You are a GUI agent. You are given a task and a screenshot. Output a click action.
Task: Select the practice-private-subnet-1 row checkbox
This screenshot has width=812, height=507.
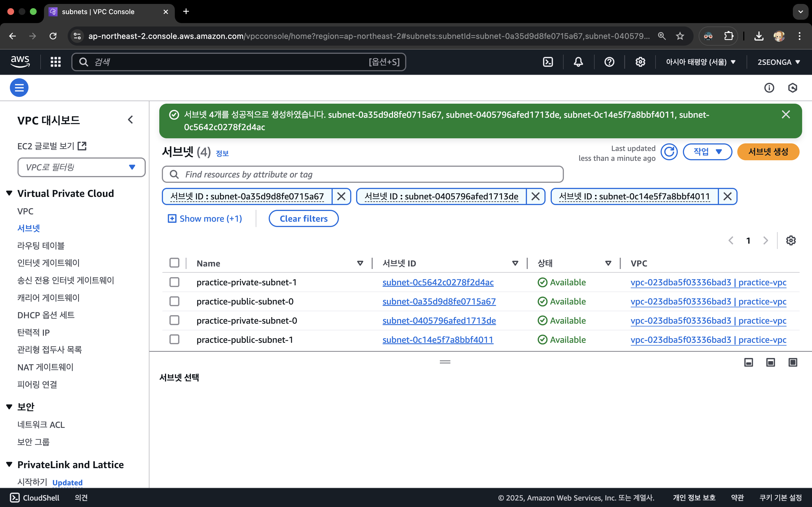(x=175, y=282)
